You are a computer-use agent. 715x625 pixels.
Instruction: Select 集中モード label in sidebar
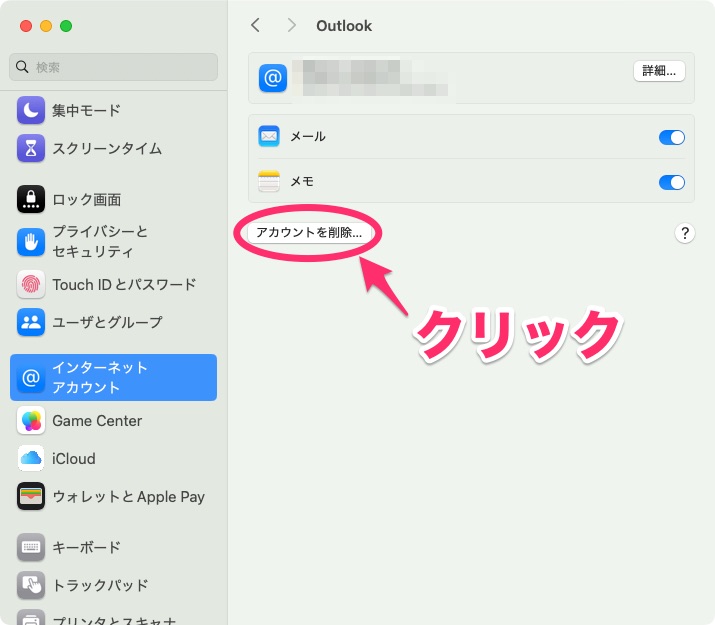86,110
